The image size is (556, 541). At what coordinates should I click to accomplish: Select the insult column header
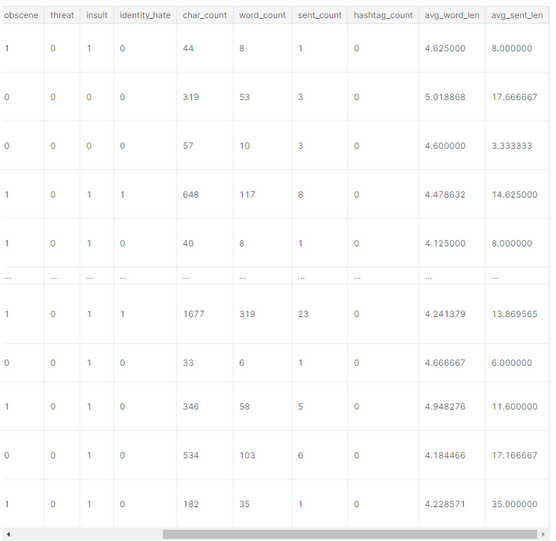tap(97, 15)
